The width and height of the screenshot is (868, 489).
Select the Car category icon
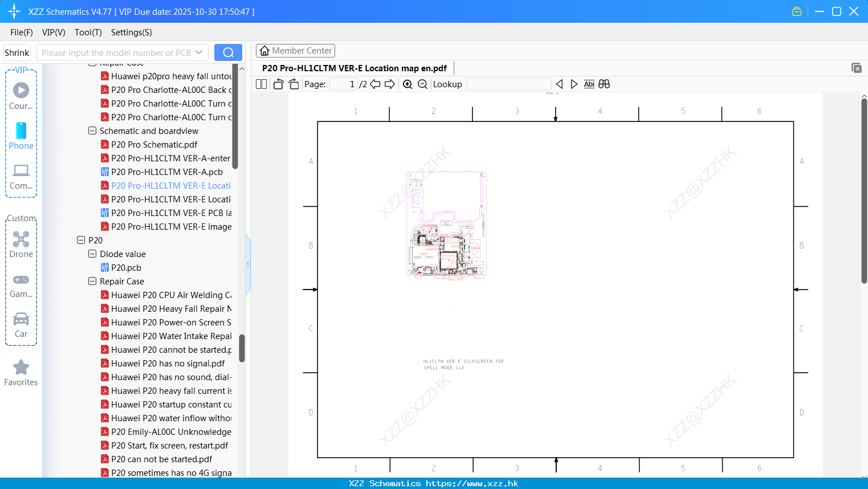pos(21,325)
